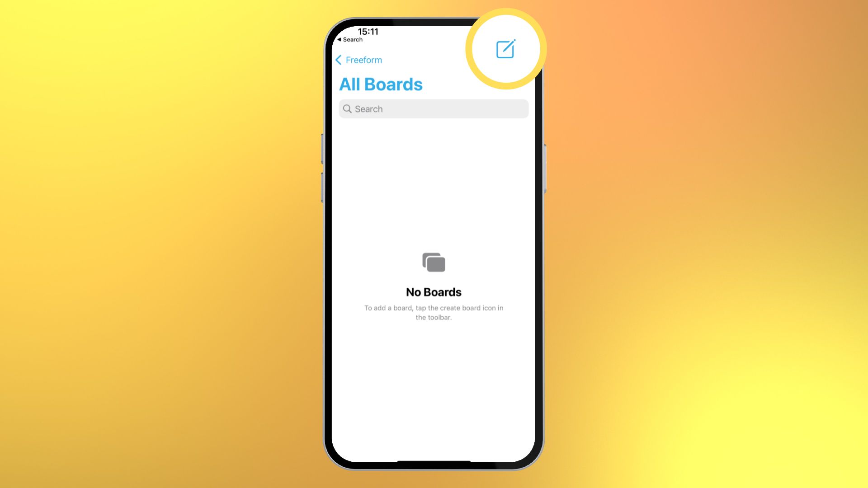Tap the All Boards heading link

pyautogui.click(x=380, y=84)
